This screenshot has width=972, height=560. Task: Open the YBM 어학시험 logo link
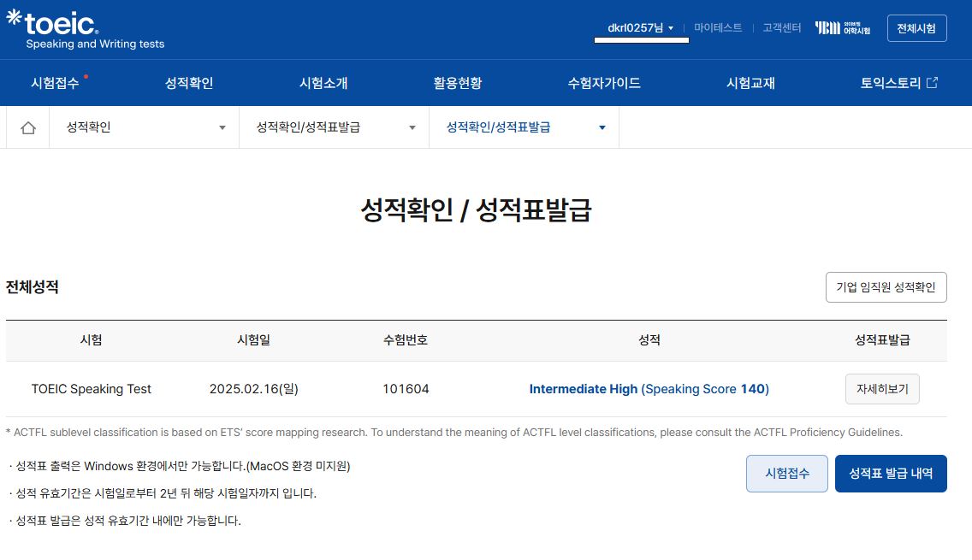click(x=843, y=28)
